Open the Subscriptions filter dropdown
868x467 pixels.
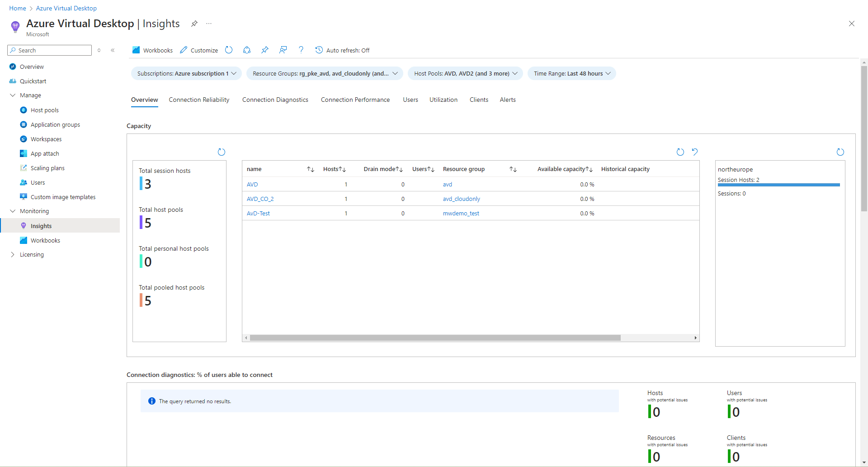click(187, 73)
